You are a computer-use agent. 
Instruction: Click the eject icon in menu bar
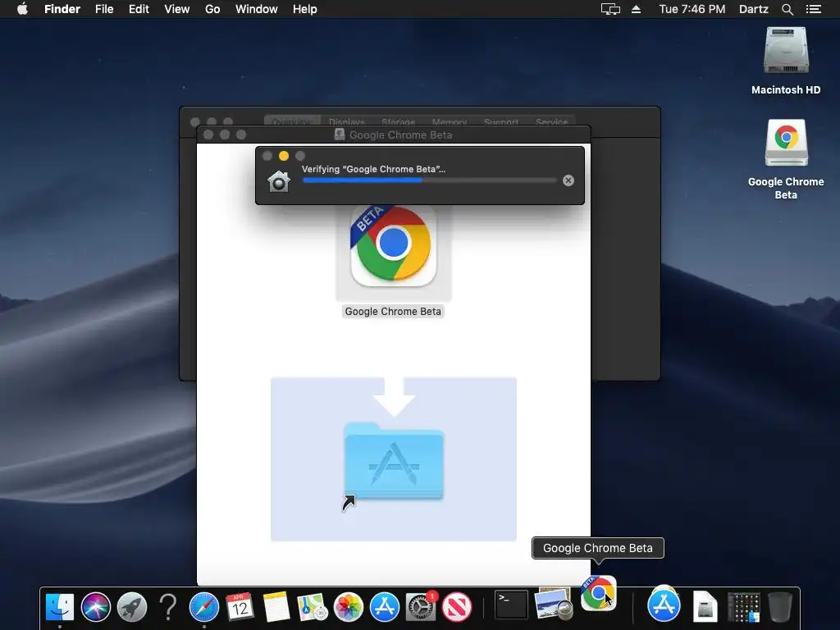coord(636,9)
